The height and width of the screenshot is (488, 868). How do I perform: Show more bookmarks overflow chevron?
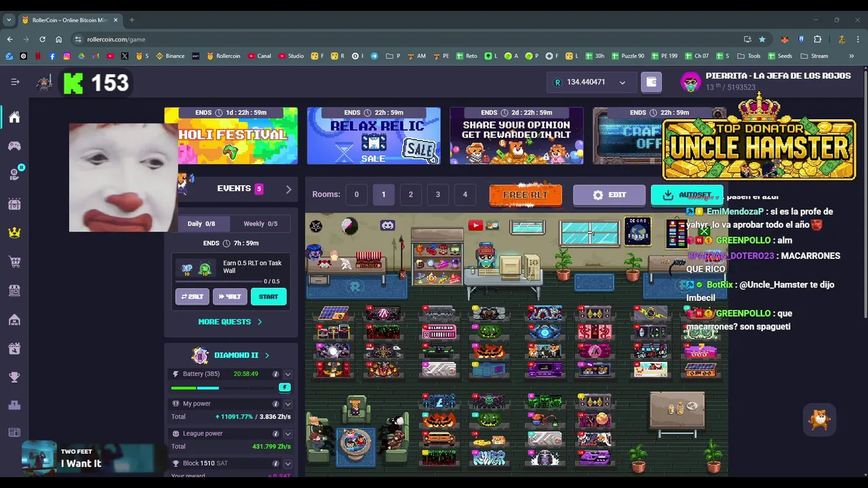851,56
